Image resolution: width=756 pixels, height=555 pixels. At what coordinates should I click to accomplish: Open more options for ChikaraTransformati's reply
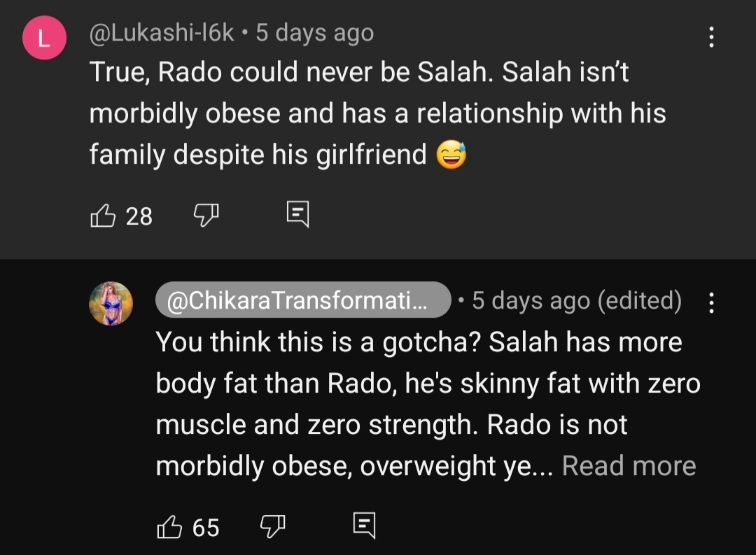tap(711, 303)
